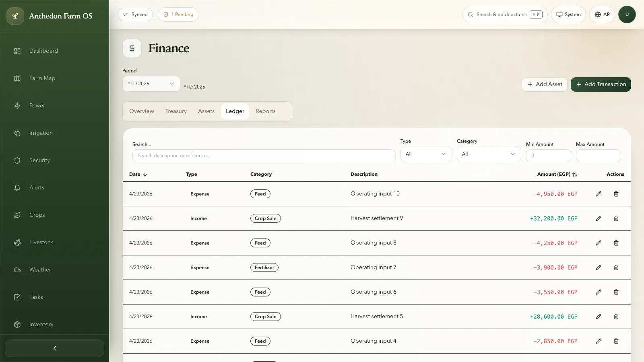Switch to the Overview tab
Image resolution: width=644 pixels, height=362 pixels.
pyautogui.click(x=142, y=111)
